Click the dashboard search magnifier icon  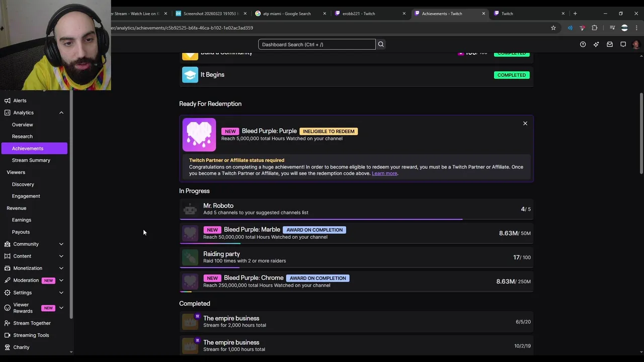pyautogui.click(x=381, y=44)
